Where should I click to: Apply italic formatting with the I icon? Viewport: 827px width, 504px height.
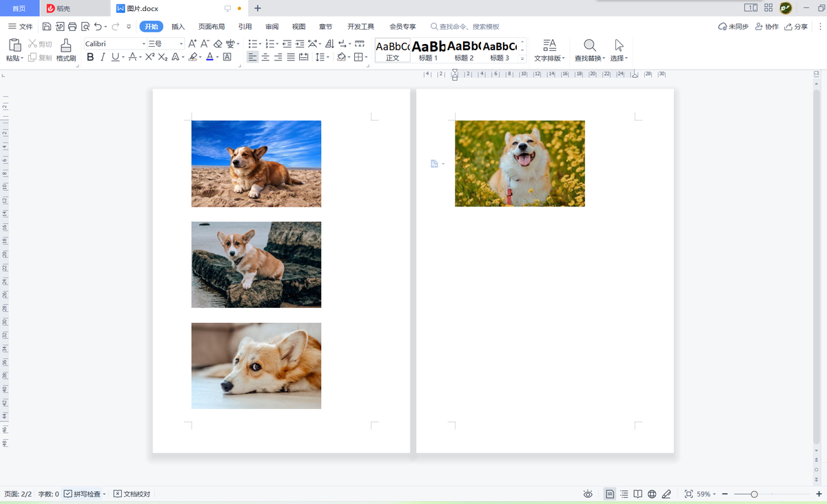pos(103,57)
